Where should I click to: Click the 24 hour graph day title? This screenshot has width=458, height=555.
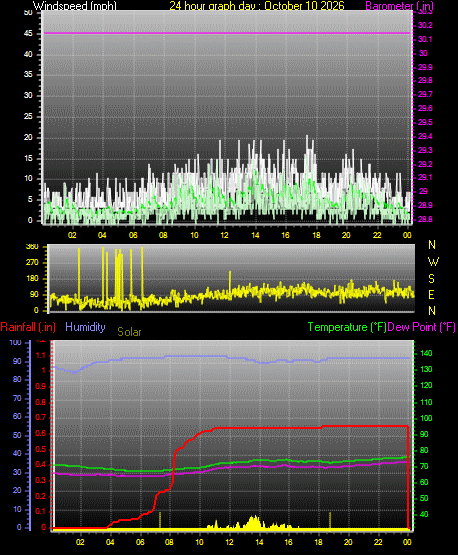click(x=257, y=6)
